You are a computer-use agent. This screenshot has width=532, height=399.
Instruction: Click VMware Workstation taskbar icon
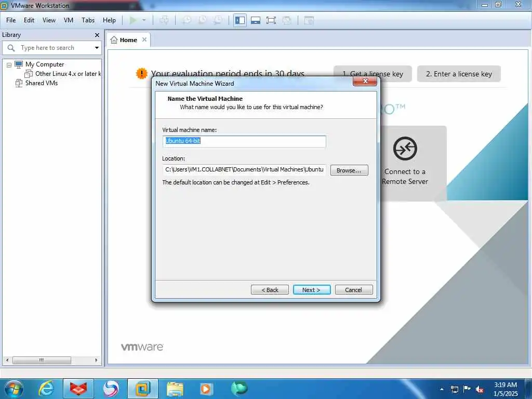coord(143,389)
